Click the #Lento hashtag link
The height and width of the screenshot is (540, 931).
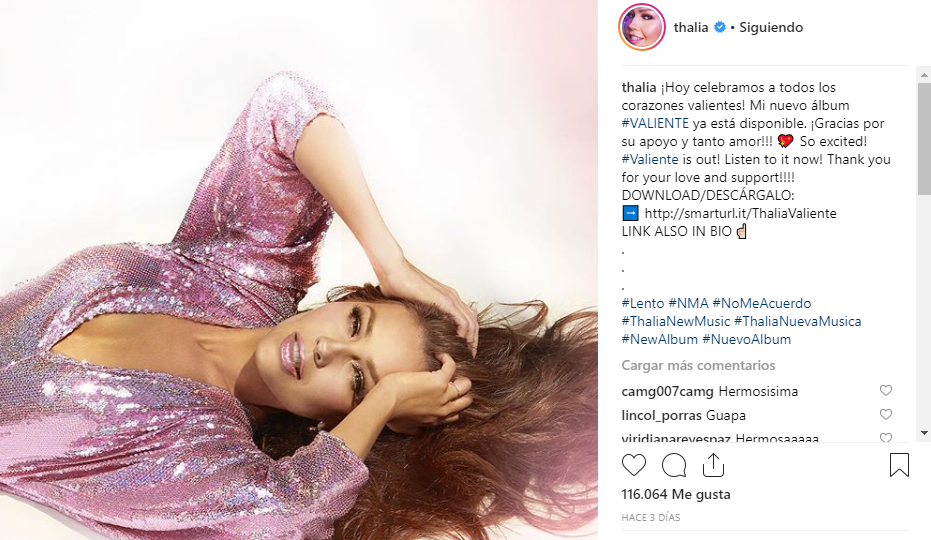pyautogui.click(x=643, y=304)
